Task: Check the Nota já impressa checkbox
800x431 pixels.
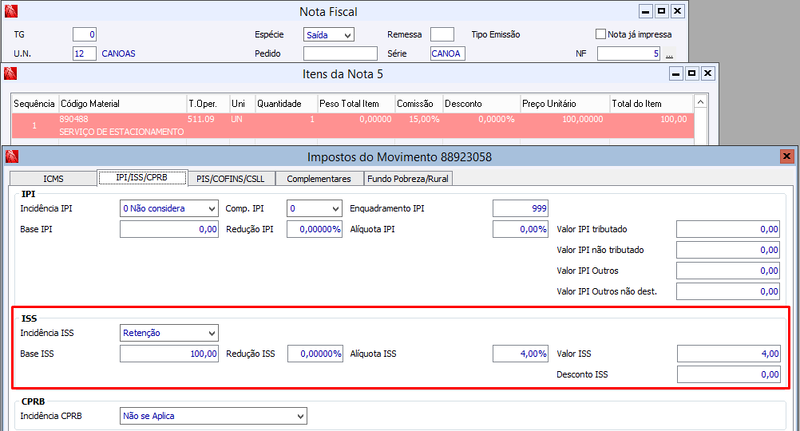Action: pos(601,34)
